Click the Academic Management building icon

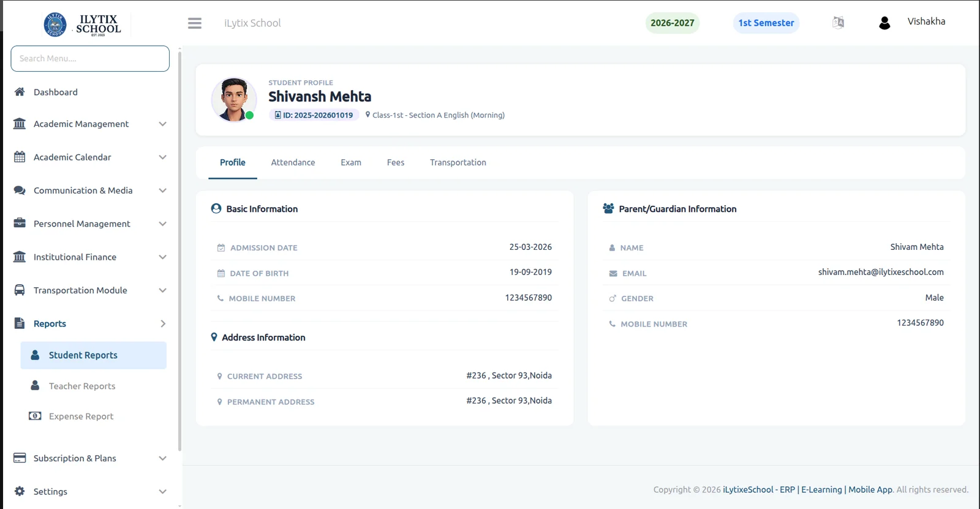(x=20, y=124)
